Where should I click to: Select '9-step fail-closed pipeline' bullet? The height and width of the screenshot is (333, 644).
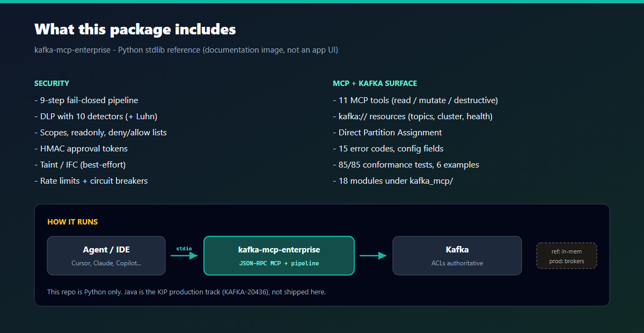86,100
